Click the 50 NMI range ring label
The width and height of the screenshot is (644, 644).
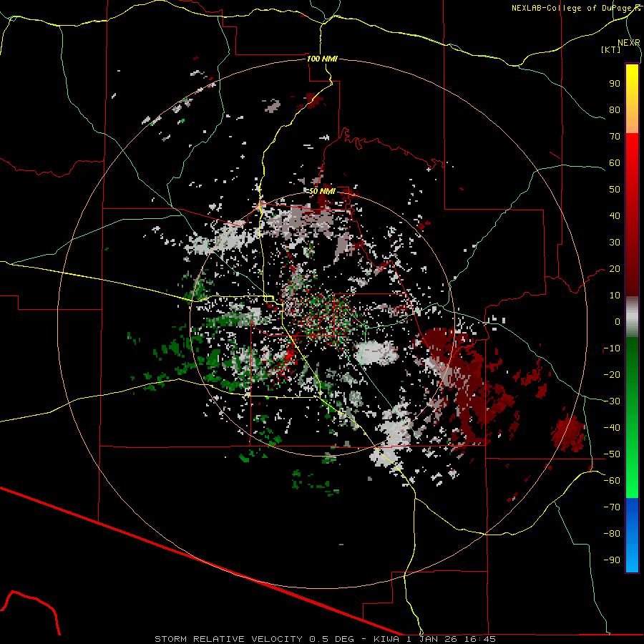click(322, 191)
